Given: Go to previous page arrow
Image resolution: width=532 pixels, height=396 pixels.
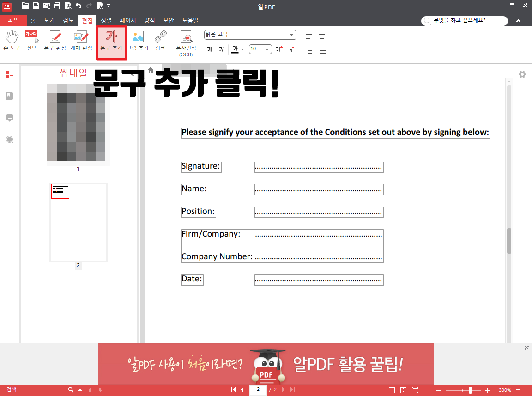Looking at the screenshot, I should click(242, 390).
